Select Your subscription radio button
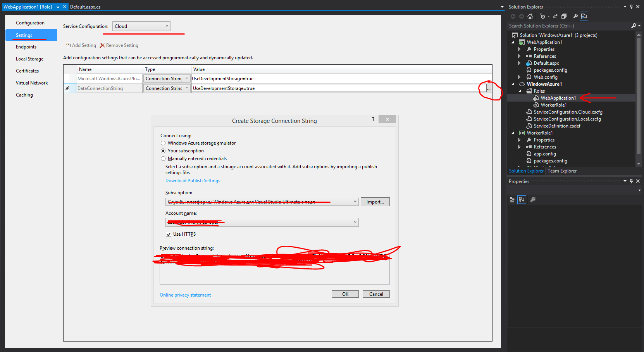The image size is (644, 352). click(163, 151)
